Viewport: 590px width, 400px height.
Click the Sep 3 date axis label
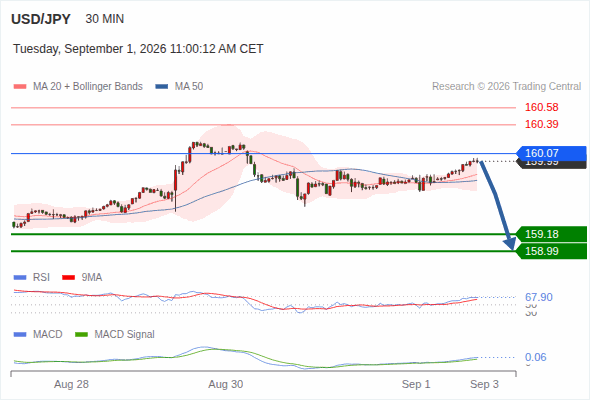click(x=484, y=384)
